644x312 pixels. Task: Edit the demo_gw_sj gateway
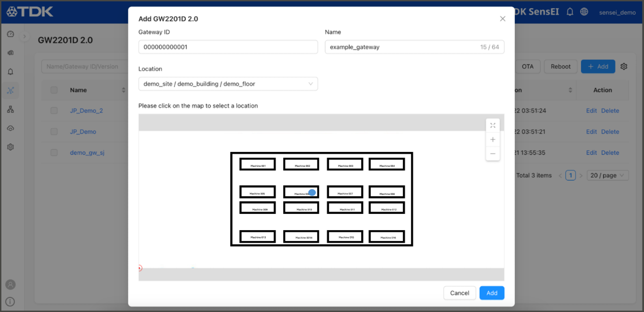(591, 152)
